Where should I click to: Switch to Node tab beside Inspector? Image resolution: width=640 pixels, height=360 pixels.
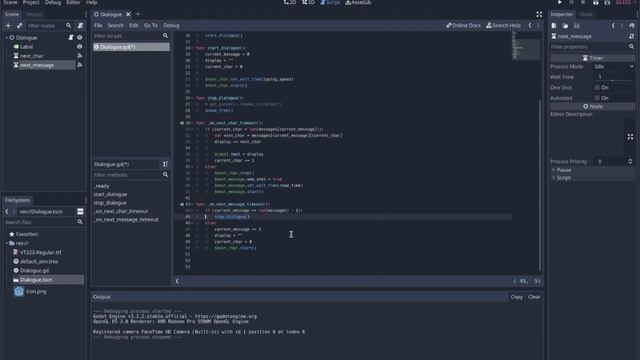[x=586, y=14]
